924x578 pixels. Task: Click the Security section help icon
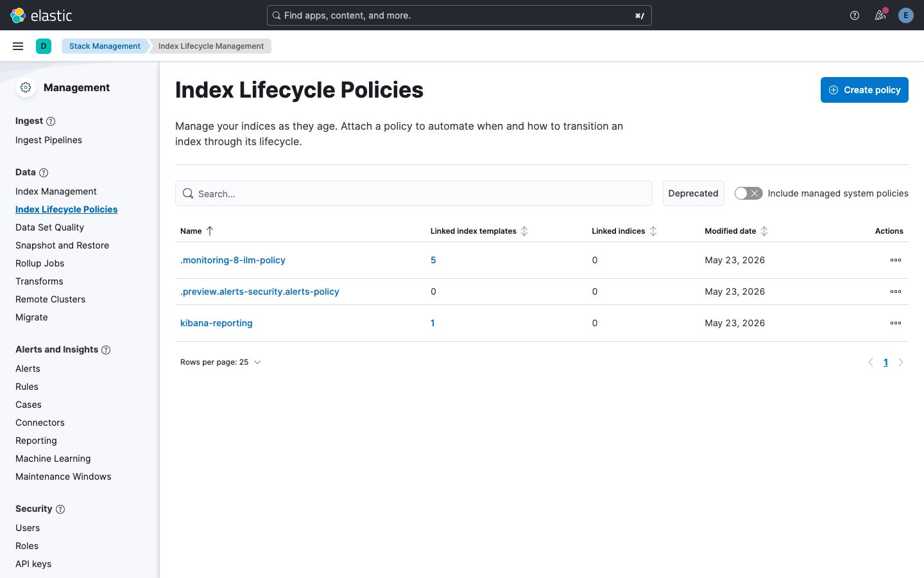point(60,509)
